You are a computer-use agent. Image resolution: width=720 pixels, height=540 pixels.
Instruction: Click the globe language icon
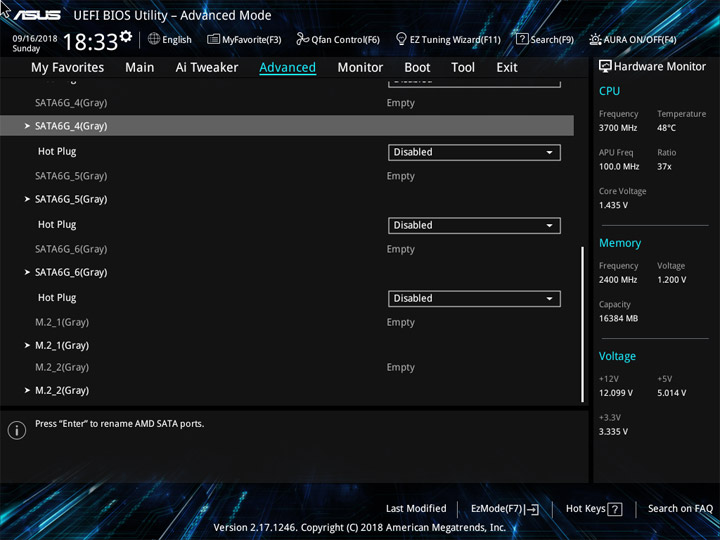click(x=154, y=39)
